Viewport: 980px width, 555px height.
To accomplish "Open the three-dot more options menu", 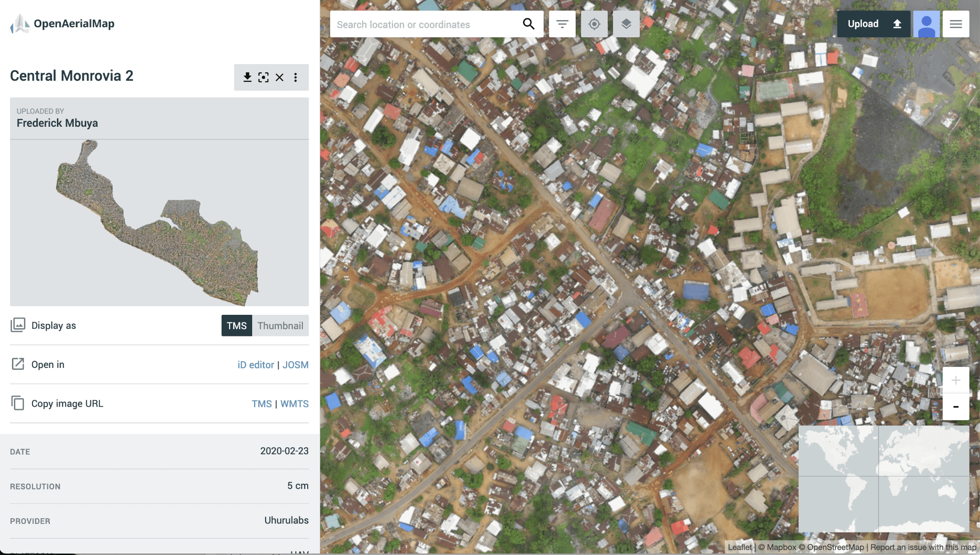I will pos(296,77).
